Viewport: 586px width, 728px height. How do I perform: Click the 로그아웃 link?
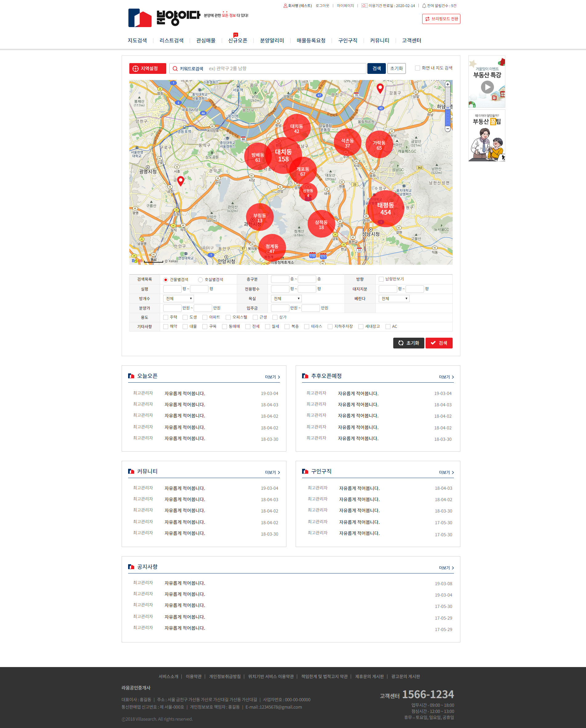[x=322, y=6]
